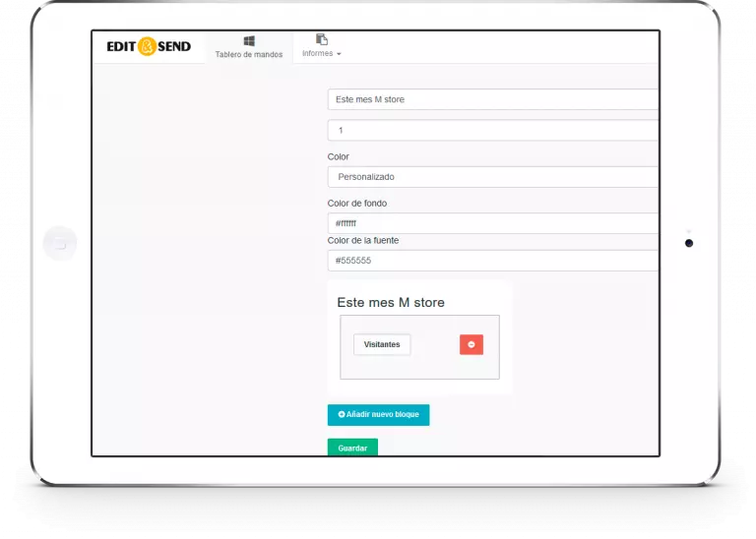Click the Edit & Send logo

149,46
